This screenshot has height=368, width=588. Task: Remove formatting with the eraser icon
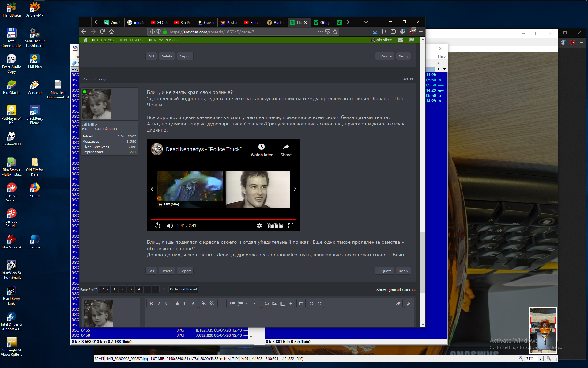(x=398, y=304)
